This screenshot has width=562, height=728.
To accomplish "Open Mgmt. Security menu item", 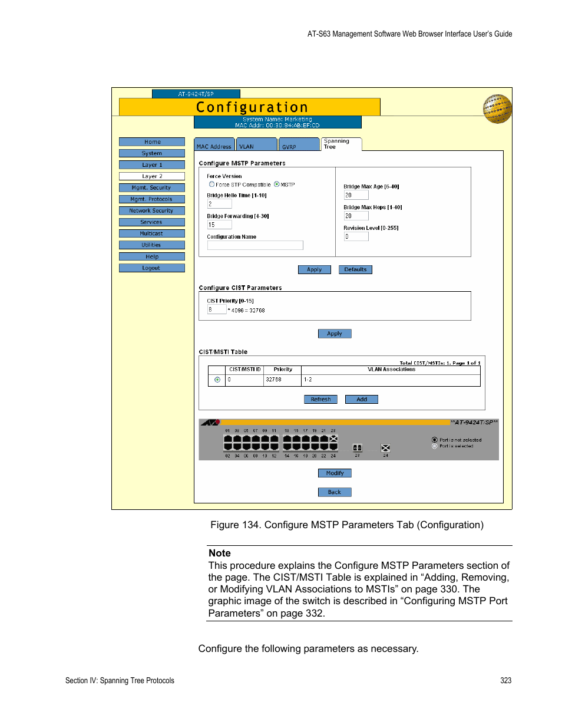I will tap(152, 187).
